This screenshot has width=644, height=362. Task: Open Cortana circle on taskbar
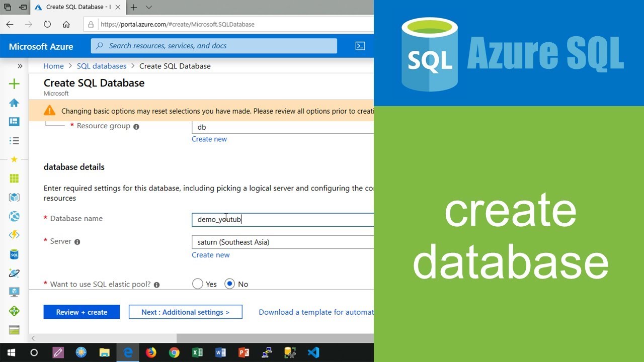34,352
